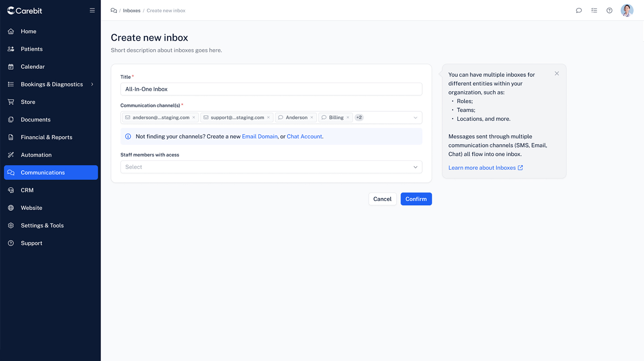Open Staff members with access dropdown
Image resolution: width=644 pixels, height=361 pixels.
coord(271,167)
